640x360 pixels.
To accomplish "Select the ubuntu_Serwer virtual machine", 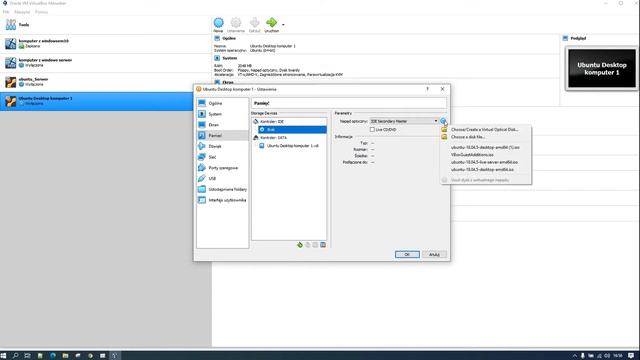I will click(x=105, y=82).
